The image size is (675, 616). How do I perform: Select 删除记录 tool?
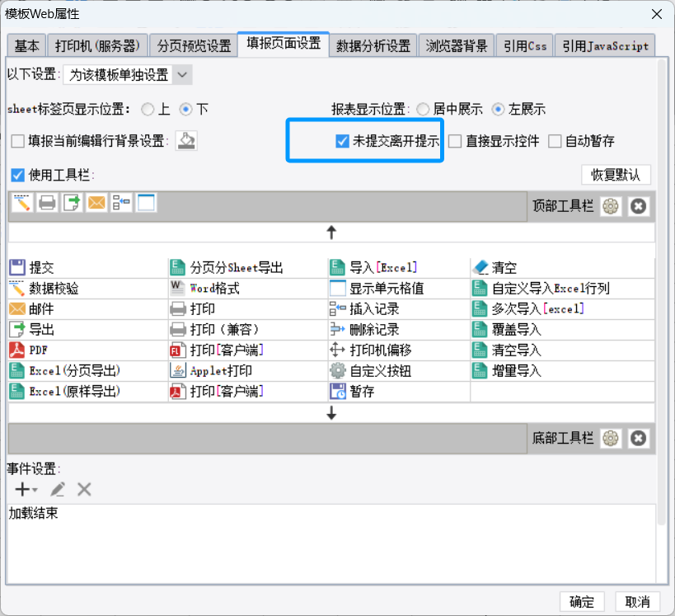(399, 330)
